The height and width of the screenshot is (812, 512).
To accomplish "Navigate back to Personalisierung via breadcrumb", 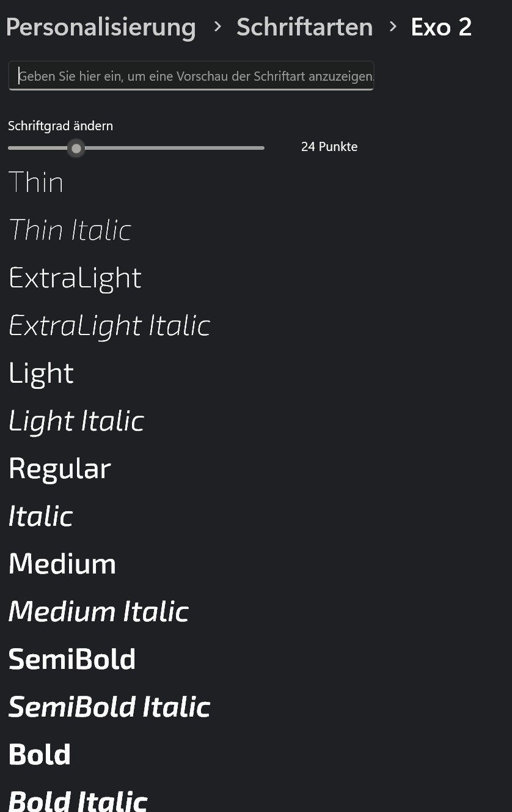I will pos(101,27).
